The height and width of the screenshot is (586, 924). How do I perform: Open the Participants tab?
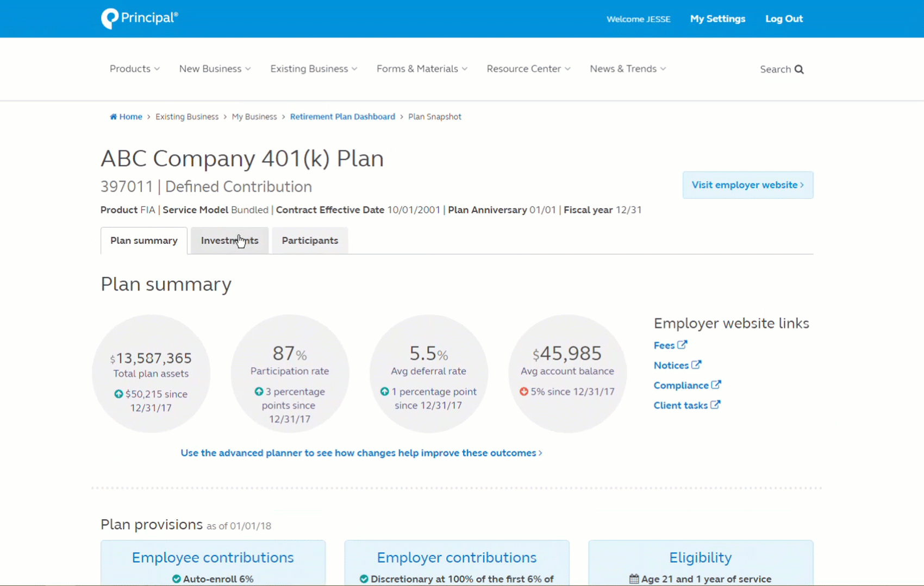[310, 241]
